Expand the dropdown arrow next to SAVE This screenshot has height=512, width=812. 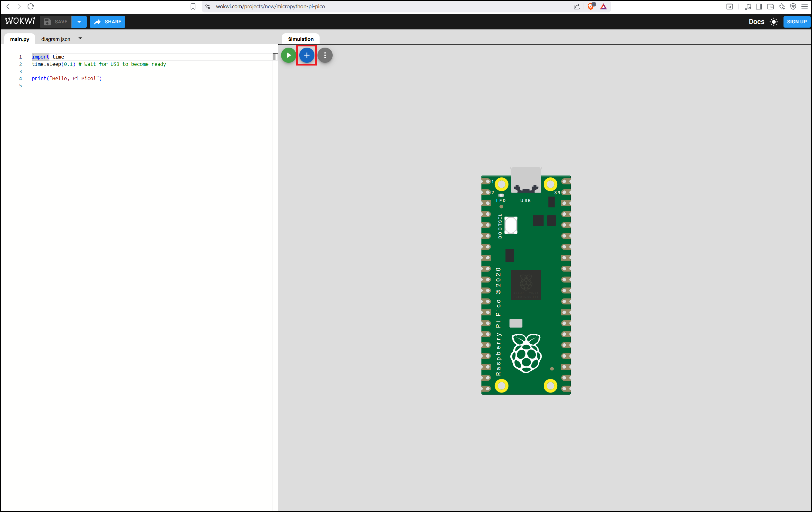[x=79, y=22]
